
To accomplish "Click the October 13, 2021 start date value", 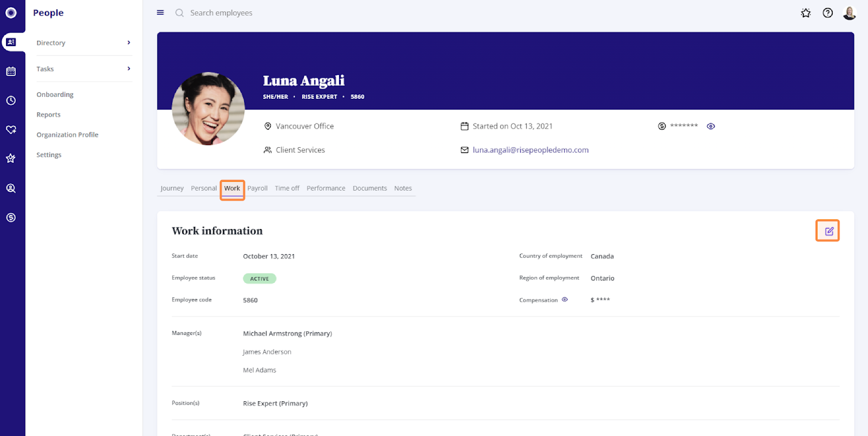I will click(x=269, y=256).
